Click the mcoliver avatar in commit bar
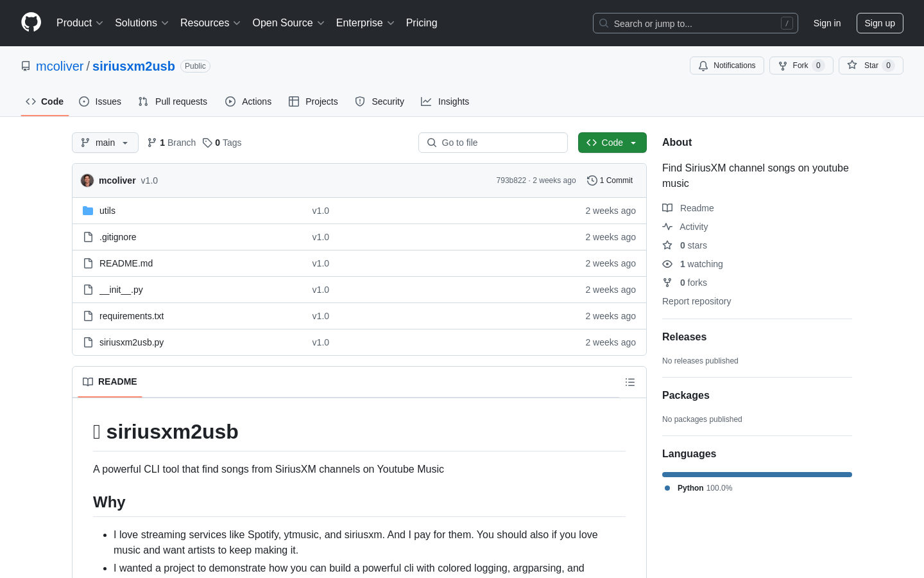 (x=87, y=180)
